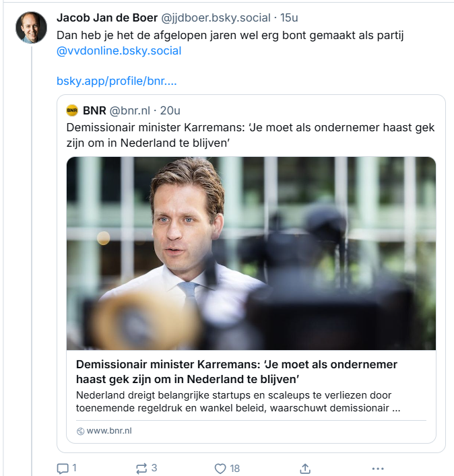Click the share upload icon

304,468
